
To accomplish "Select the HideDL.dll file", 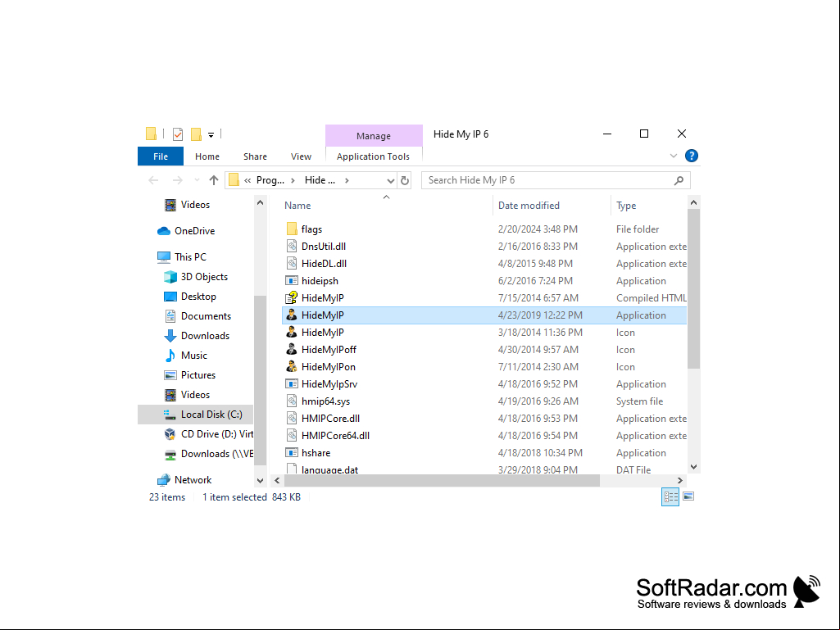I will tap(484, 264).
